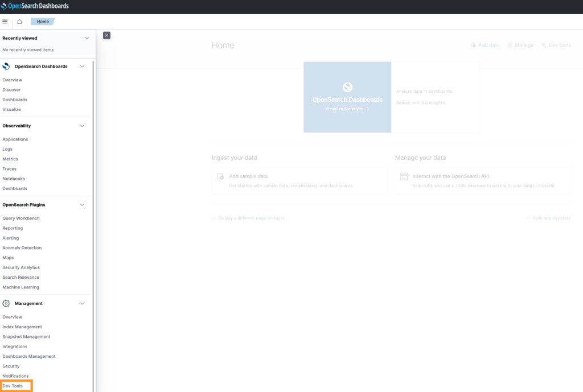583x392 pixels.
Task: Click the Management gear icon
Action: pyautogui.click(x=6, y=304)
